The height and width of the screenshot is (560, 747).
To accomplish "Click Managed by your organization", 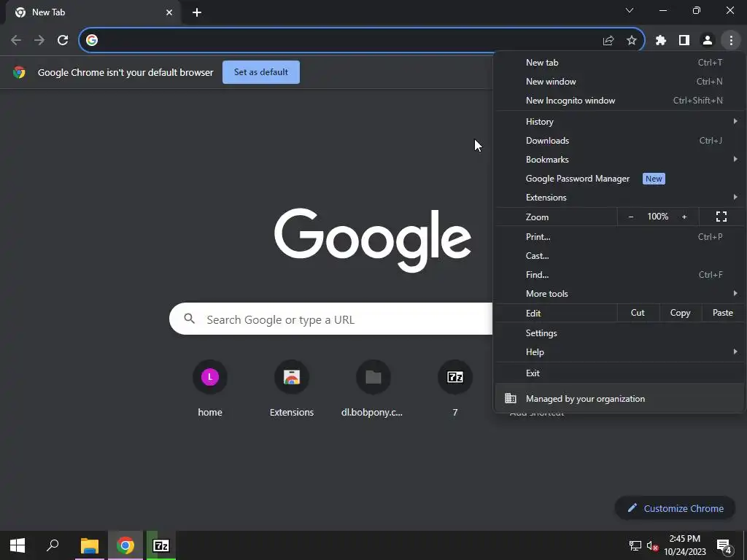I will 619,399.
